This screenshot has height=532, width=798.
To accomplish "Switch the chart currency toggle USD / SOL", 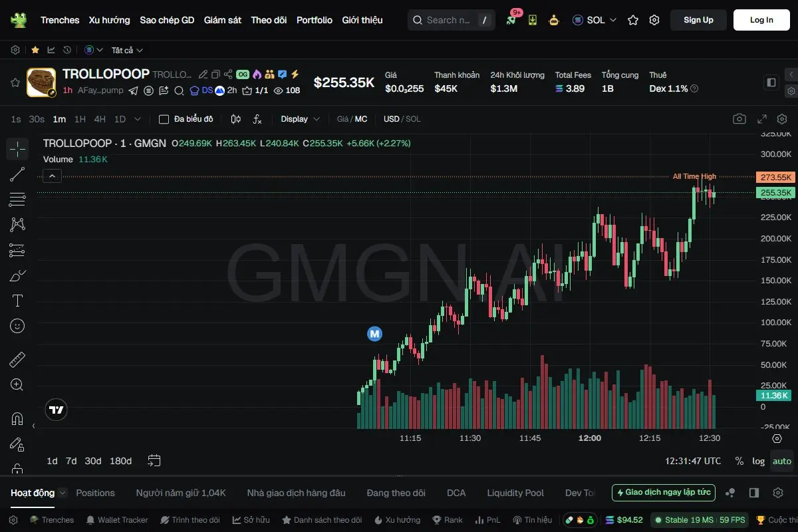I will [402, 119].
